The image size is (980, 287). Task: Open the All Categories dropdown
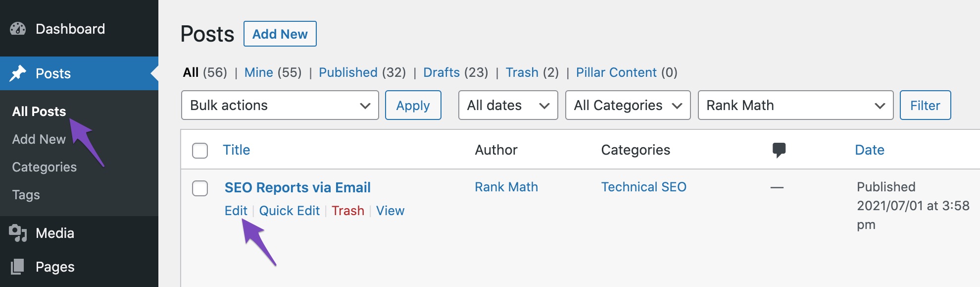[628, 105]
